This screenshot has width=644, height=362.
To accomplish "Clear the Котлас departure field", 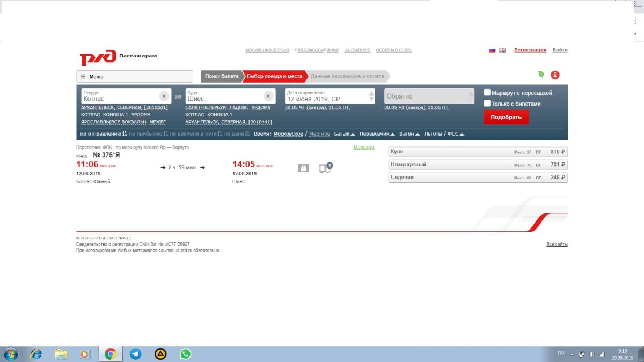I will point(164,96).
